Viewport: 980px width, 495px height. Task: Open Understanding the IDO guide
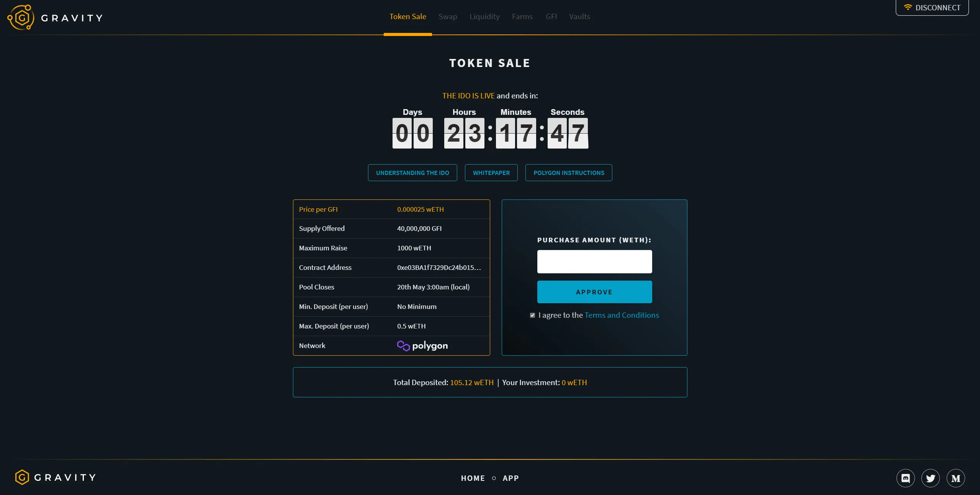pos(412,173)
